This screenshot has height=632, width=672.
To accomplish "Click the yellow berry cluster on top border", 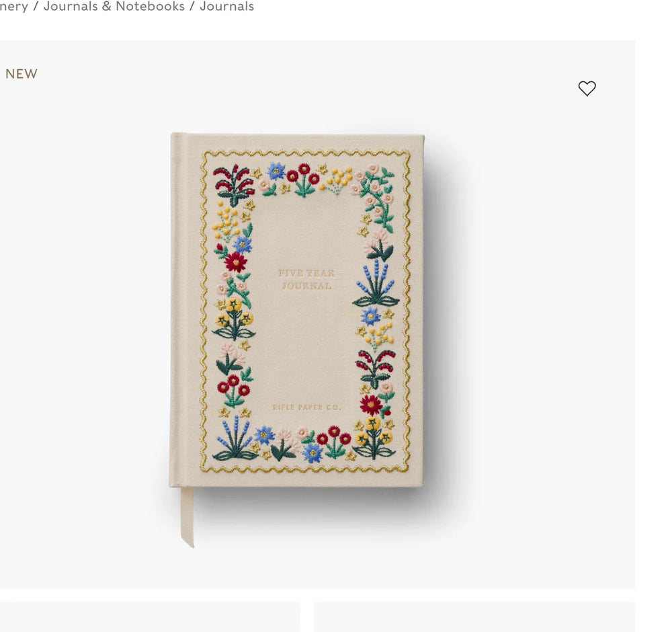I will pos(337,180).
